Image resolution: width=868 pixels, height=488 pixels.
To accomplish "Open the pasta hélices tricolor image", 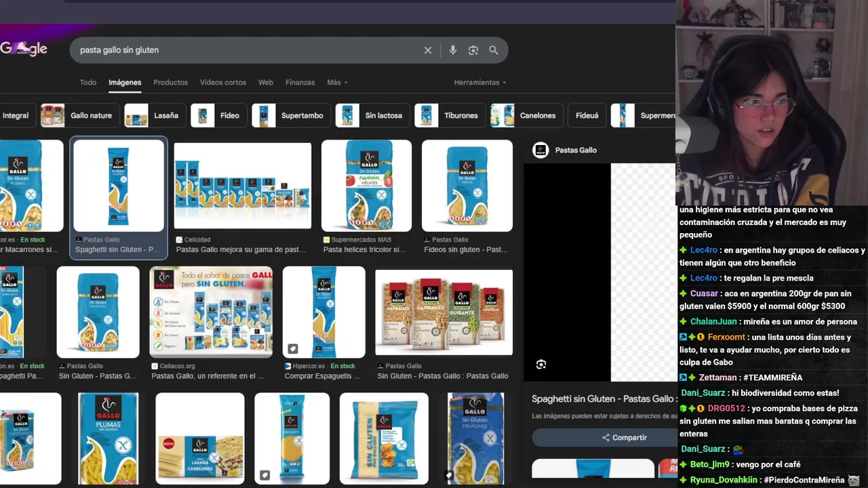I will pyautogui.click(x=366, y=186).
